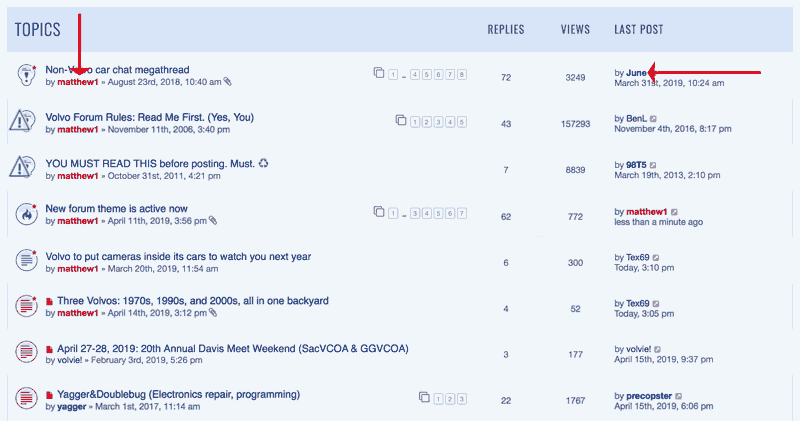This screenshot has width=800, height=421.
Task: Jump to BenL's latest post icon
Action: point(654,118)
